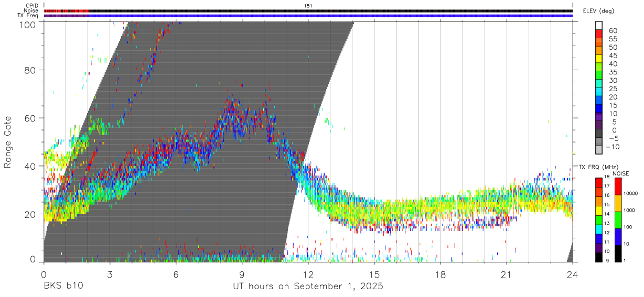Select the CPID value 151
The image size is (644, 297).
click(308, 6)
